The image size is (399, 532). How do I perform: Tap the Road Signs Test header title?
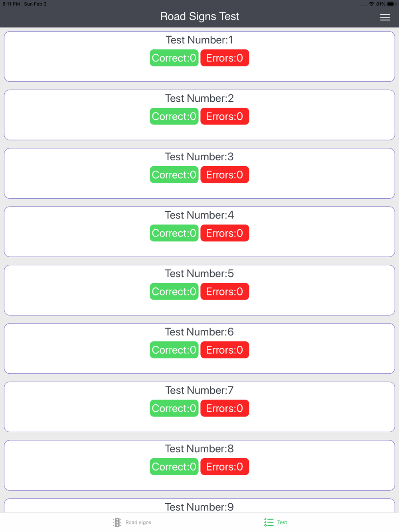tap(199, 16)
